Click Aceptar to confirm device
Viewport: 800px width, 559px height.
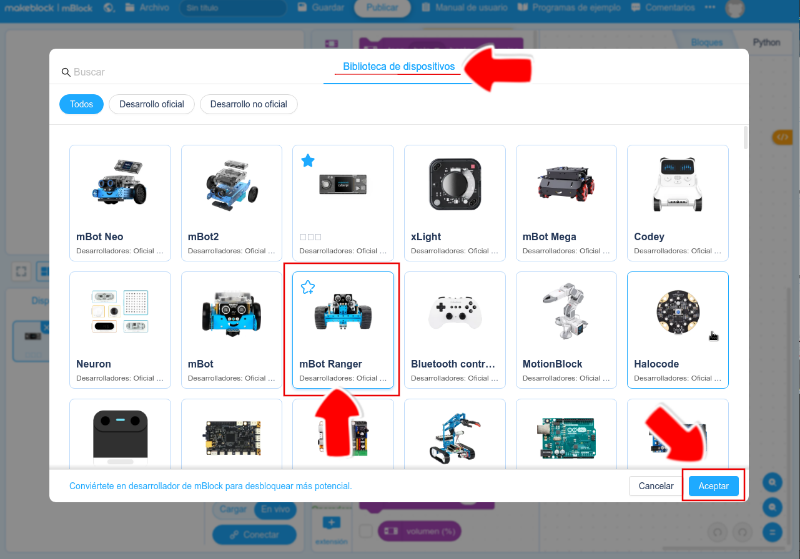click(713, 486)
